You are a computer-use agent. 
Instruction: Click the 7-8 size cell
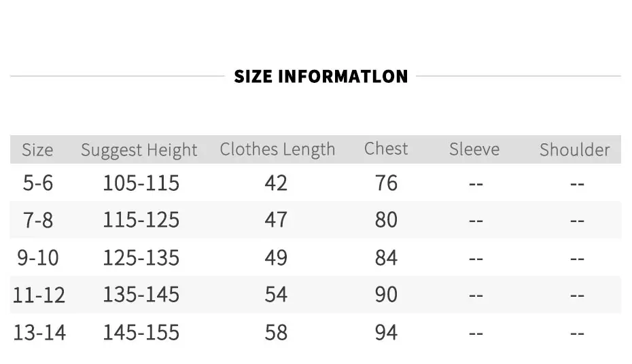[38, 220]
